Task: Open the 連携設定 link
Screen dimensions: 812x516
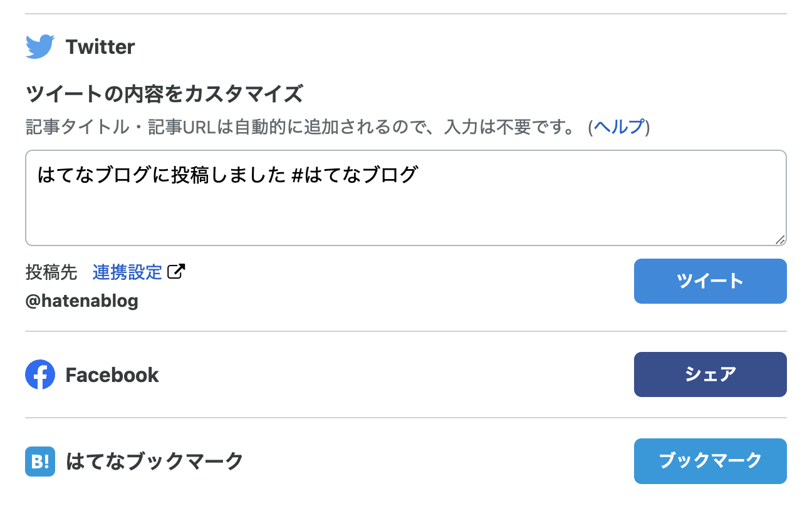Action: click(127, 272)
